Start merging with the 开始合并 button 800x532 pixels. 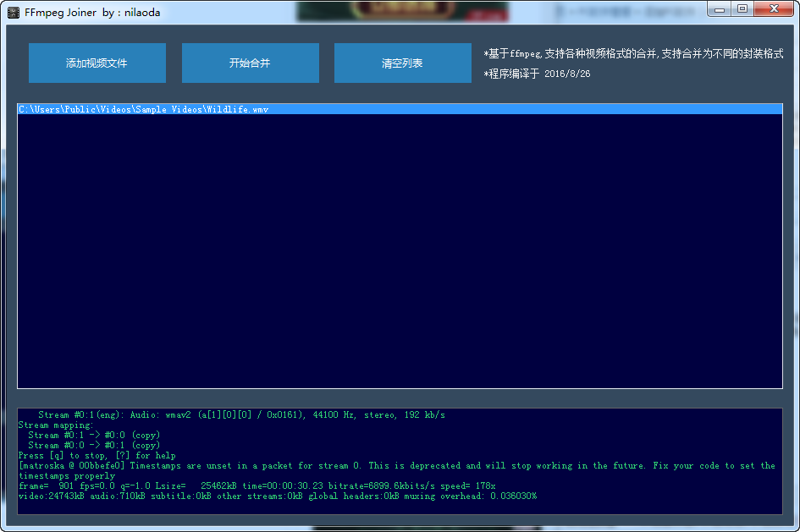pyautogui.click(x=250, y=63)
